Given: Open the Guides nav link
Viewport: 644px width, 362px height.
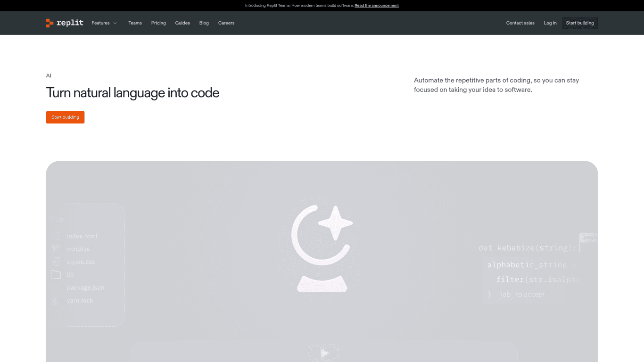Looking at the screenshot, I should pos(182,23).
